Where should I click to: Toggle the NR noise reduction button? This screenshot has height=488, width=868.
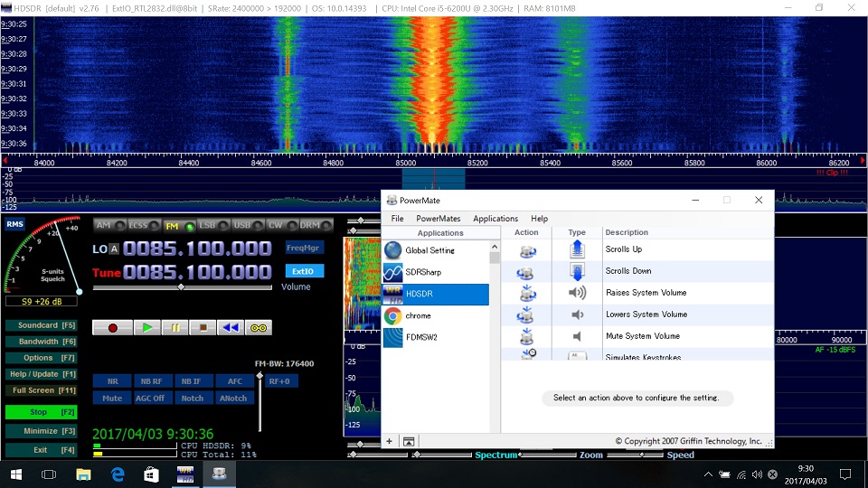[x=113, y=381]
